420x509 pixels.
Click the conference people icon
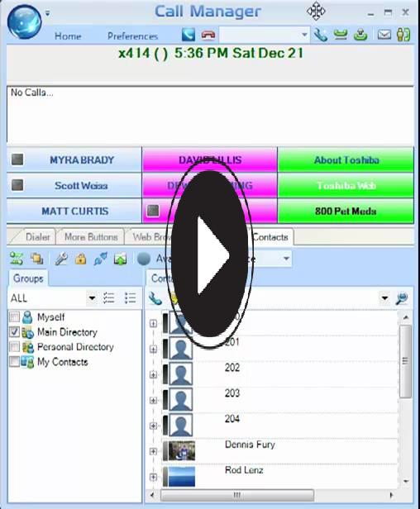403,35
